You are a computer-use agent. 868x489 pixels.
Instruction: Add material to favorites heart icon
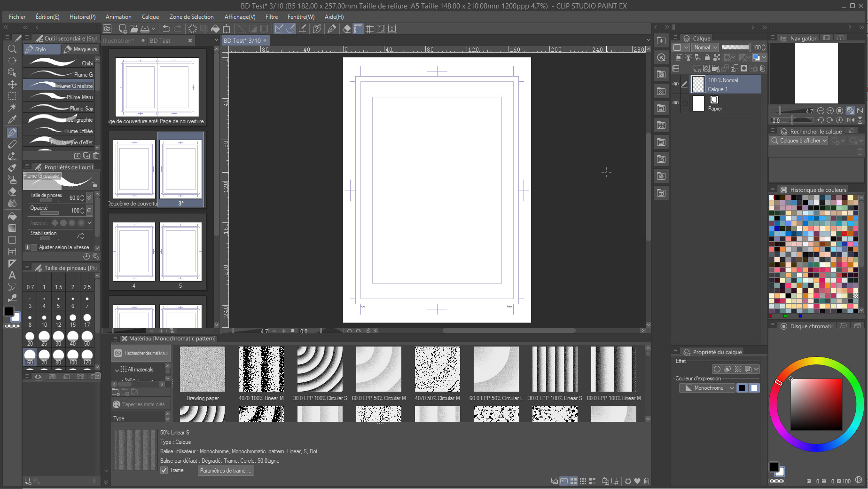tap(637, 481)
